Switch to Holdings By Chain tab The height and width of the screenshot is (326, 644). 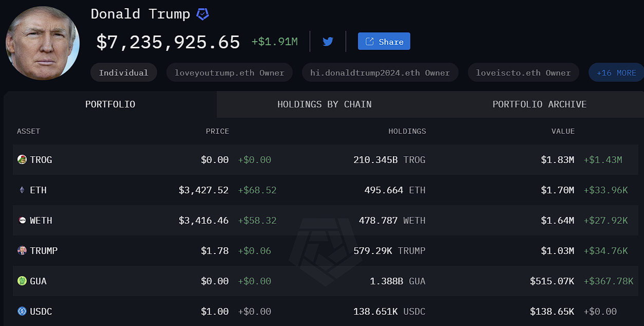324,104
